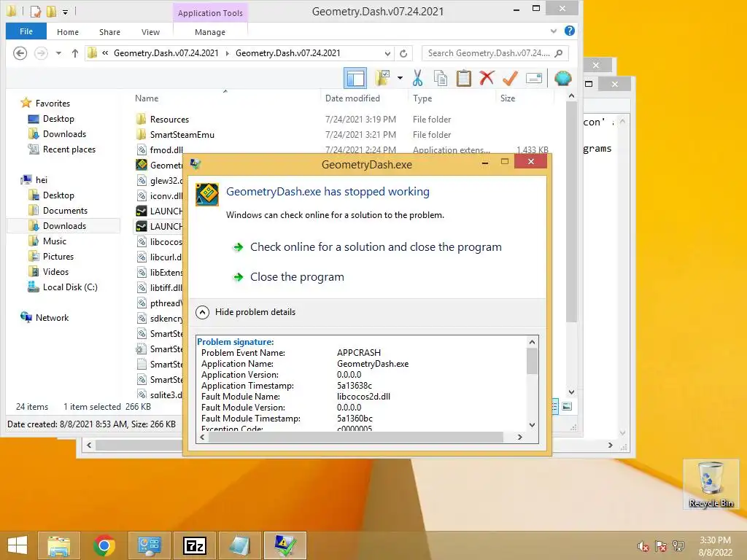
Task: Switch to large thumbnails view icon
Action: pyautogui.click(x=567, y=406)
